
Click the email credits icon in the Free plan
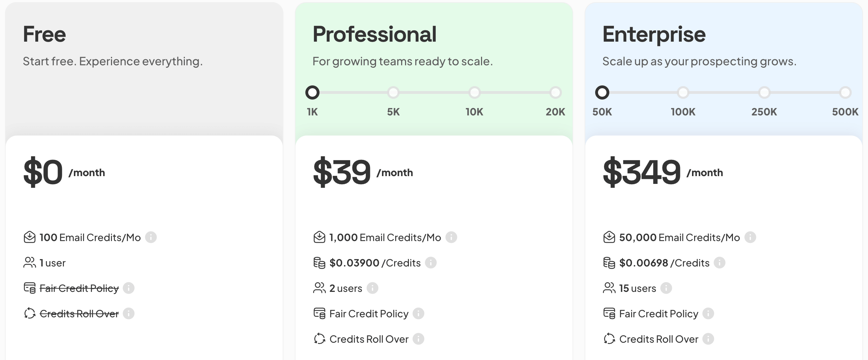click(30, 237)
